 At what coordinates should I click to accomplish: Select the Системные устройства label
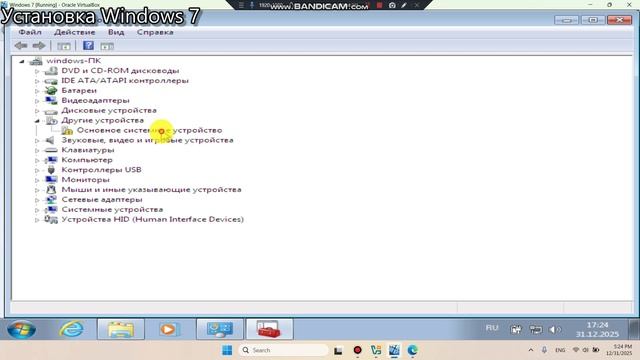click(x=112, y=209)
